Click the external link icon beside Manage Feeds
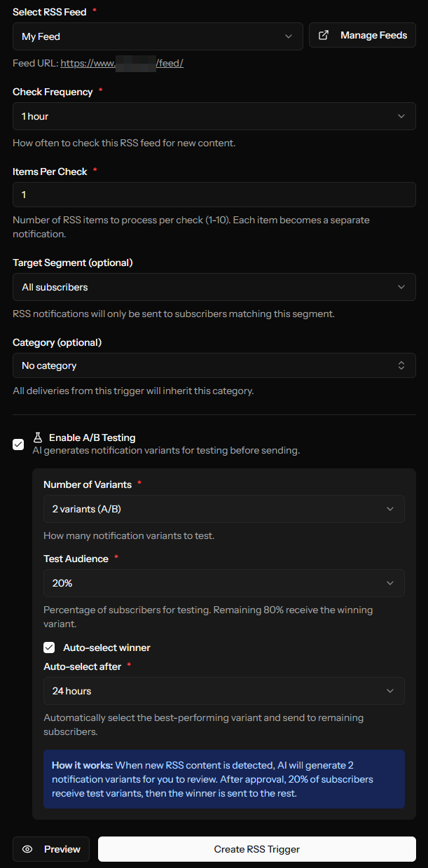This screenshot has width=428, height=868. [x=323, y=34]
